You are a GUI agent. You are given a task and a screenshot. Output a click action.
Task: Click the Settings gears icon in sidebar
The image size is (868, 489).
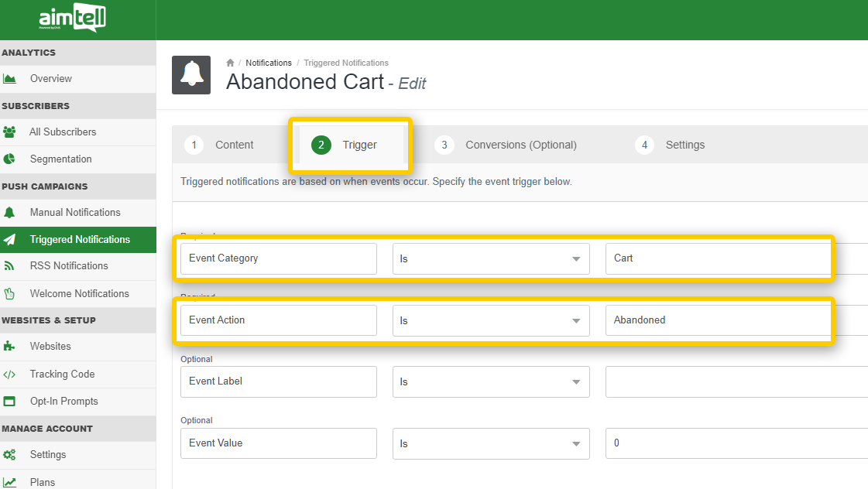pyautogui.click(x=9, y=455)
